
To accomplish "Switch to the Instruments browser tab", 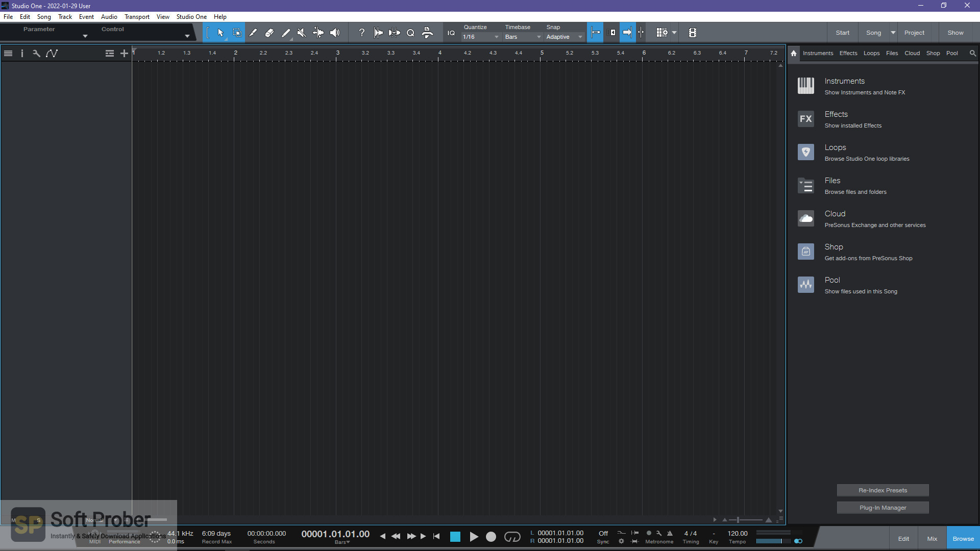I will point(818,53).
